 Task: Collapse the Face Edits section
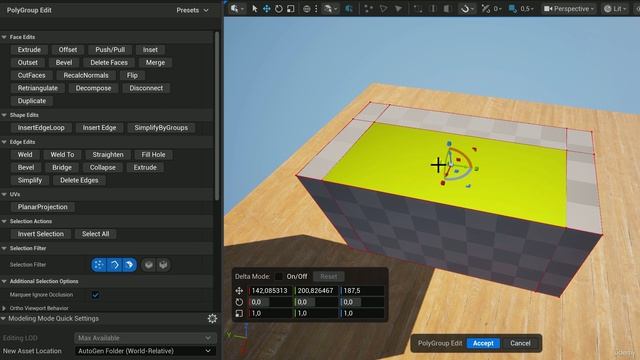pos(4,37)
